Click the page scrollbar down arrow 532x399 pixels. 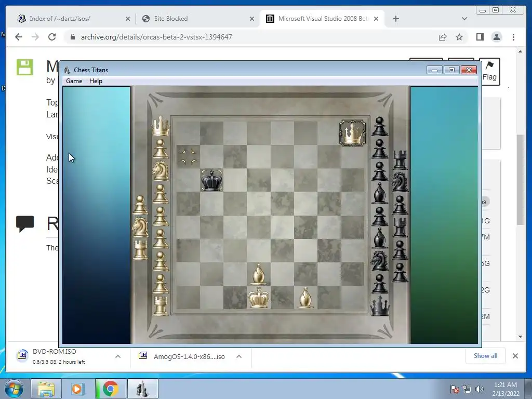click(x=521, y=336)
